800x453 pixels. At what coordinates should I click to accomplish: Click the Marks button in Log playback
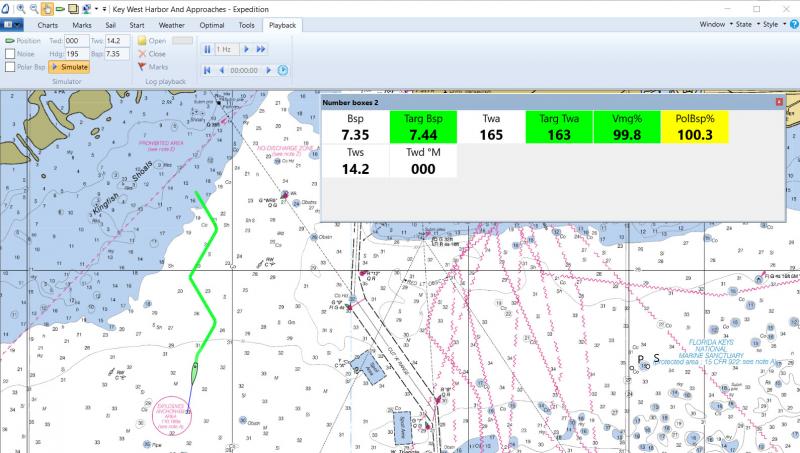(x=151, y=67)
